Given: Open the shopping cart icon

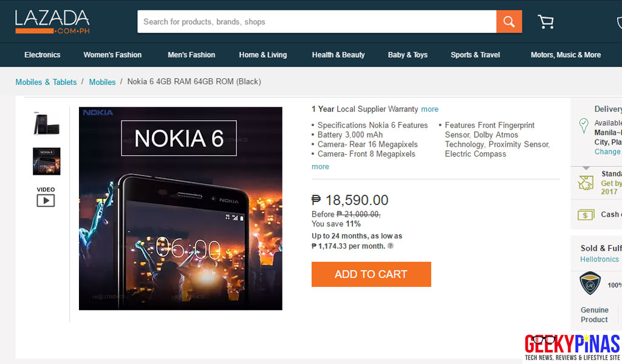Looking at the screenshot, I should point(545,22).
